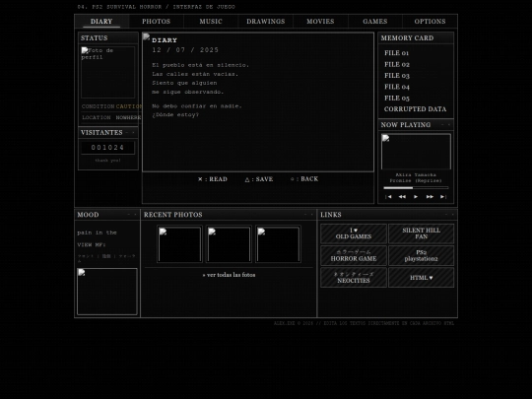The height and width of the screenshot is (399, 532).
Task: Play the Promise (Reprise) track
Action: [x=416, y=197]
